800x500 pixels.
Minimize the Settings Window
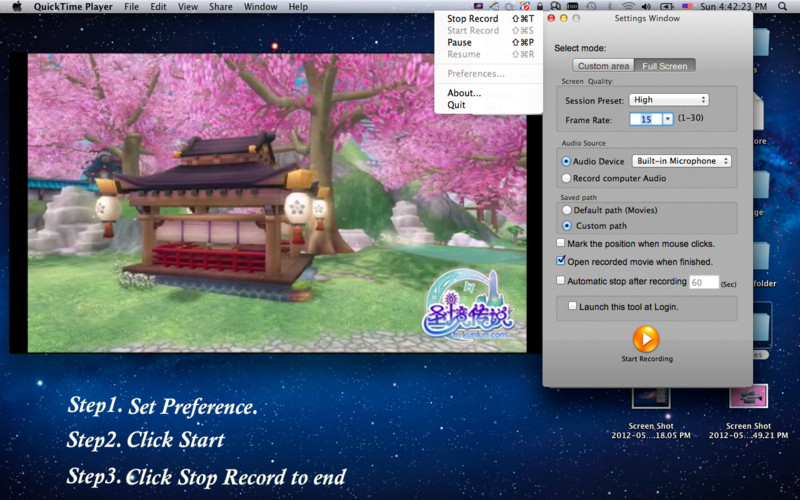pyautogui.click(x=564, y=18)
